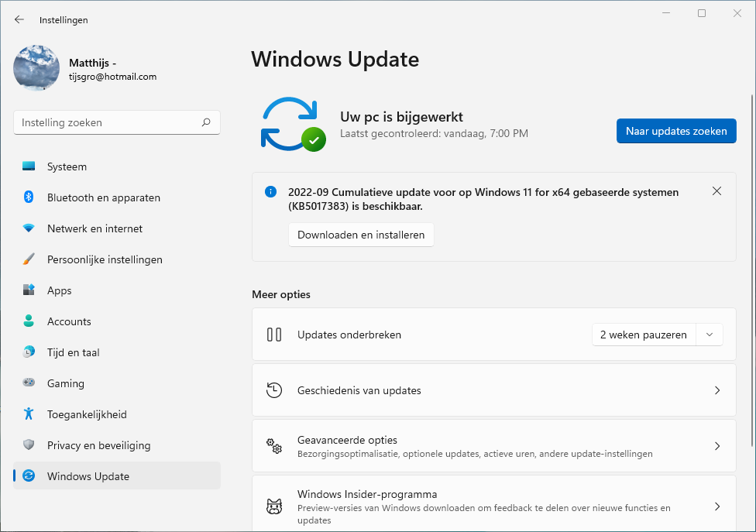Click the Toegankelijkheid person icon
Screen dimensions: 756x532
click(29, 414)
